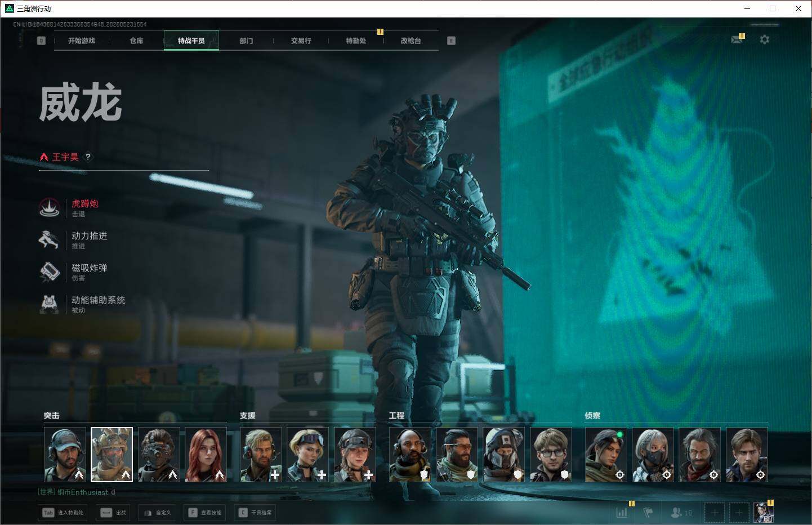Close the 三角洲行动 window
Screen dimensions: 812x525
click(798, 8)
